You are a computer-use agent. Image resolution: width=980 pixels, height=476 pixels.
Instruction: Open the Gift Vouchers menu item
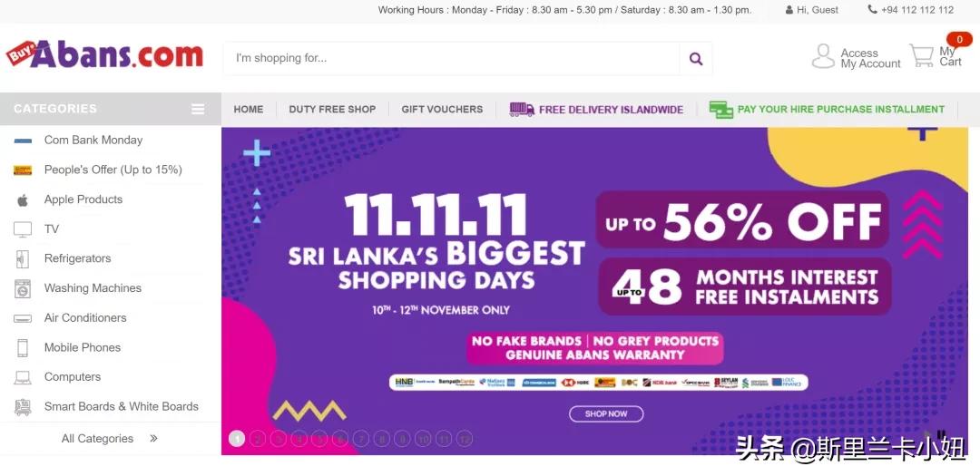tap(442, 110)
